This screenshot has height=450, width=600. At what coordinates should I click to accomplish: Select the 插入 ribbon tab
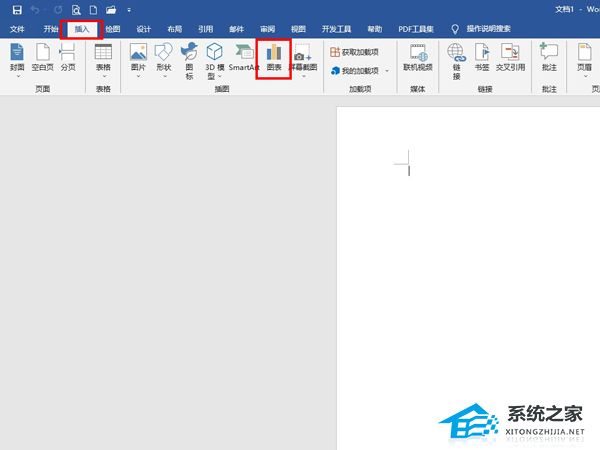coord(82,29)
